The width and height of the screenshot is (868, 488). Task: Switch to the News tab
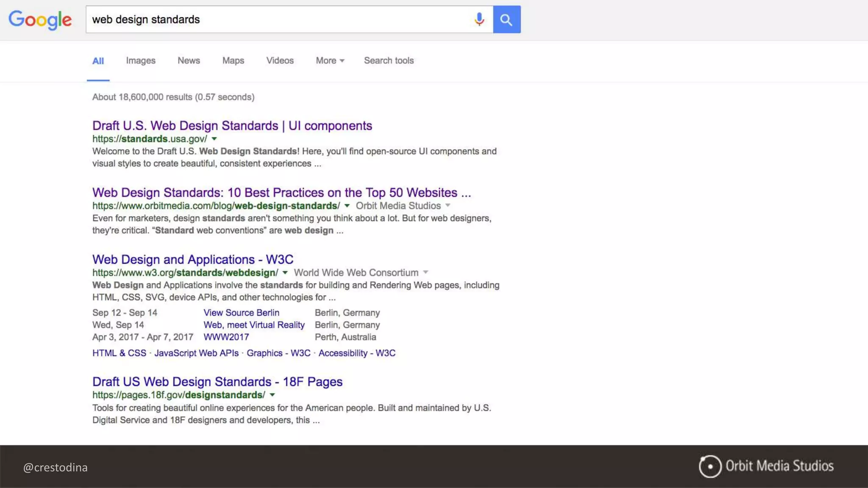(189, 61)
